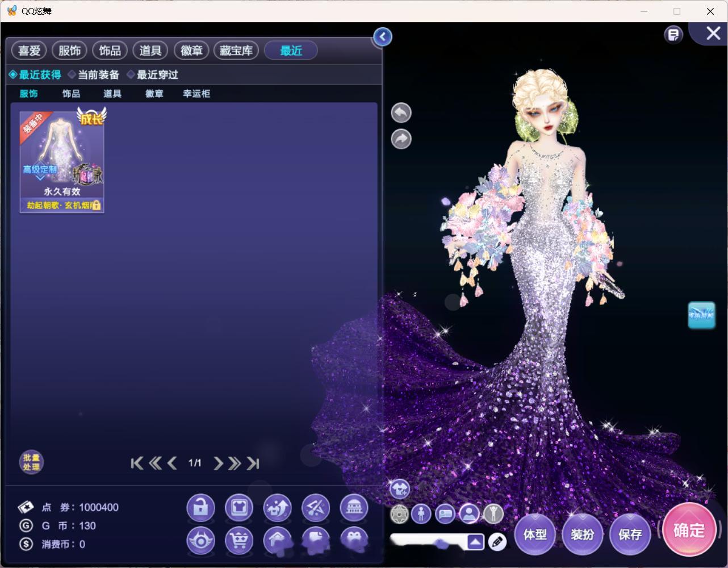This screenshot has width=728, height=568.
Task: Choose the 徽章 sub-tab under filters
Action: coord(154,94)
